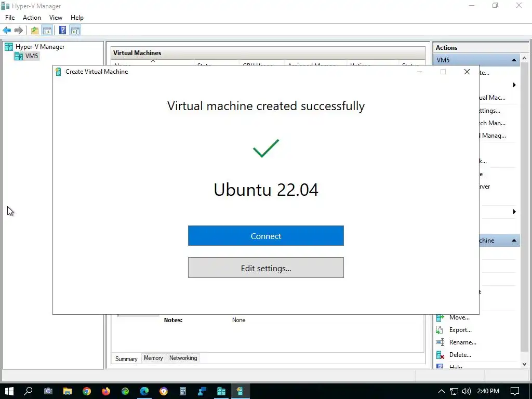
Task: Click Rename... in the Actions pane
Action: (x=463, y=342)
